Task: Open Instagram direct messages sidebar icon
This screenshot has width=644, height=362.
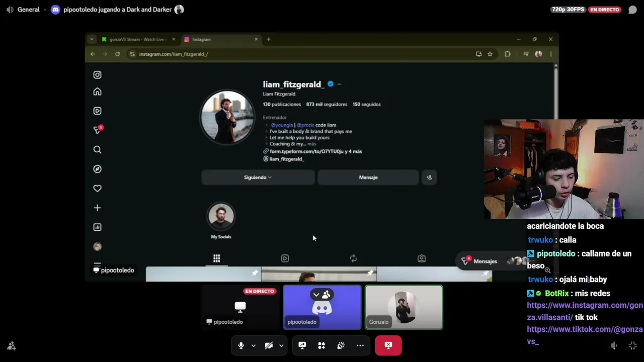Action: [97, 130]
